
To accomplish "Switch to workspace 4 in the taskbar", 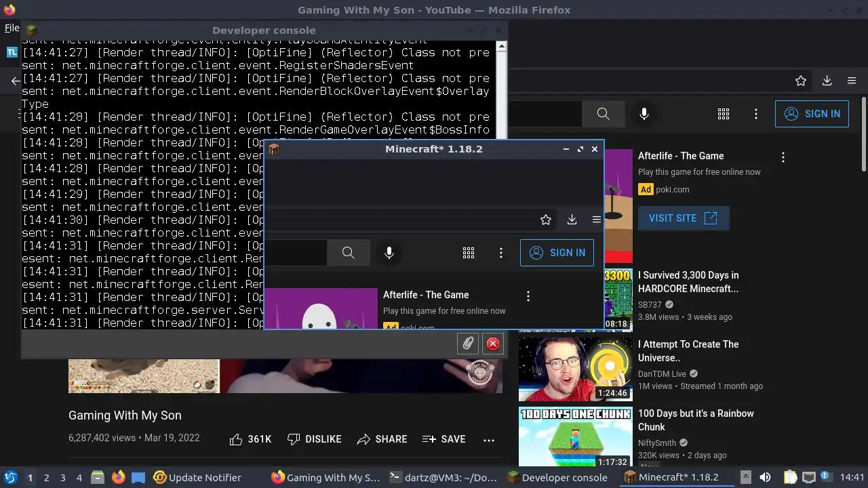I will (x=79, y=478).
